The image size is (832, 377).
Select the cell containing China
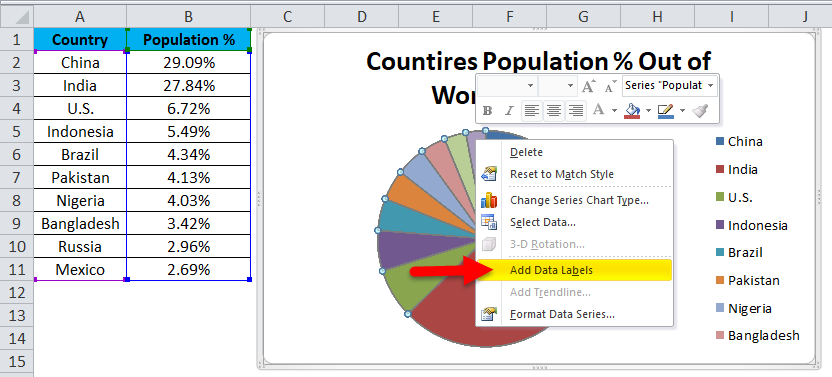(80, 63)
